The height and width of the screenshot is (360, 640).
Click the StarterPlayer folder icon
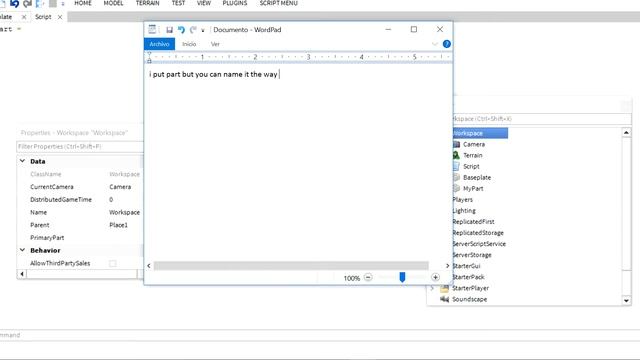(x=444, y=288)
